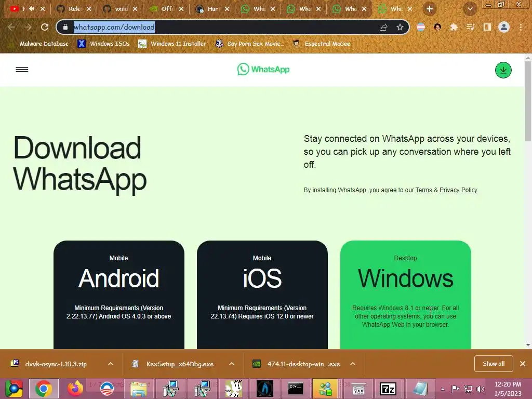Open the Extensions puzzle-piece menu
The width and height of the screenshot is (532, 399).
(454, 27)
